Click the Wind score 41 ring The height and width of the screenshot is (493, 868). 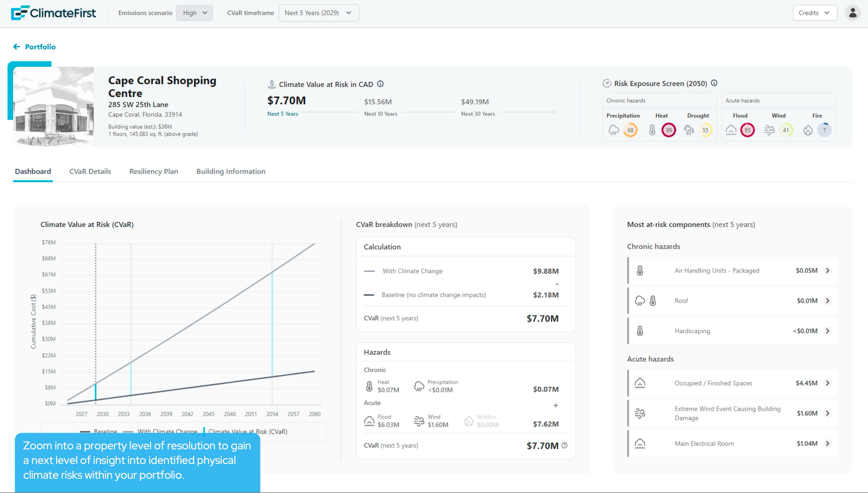pyautogui.click(x=786, y=130)
